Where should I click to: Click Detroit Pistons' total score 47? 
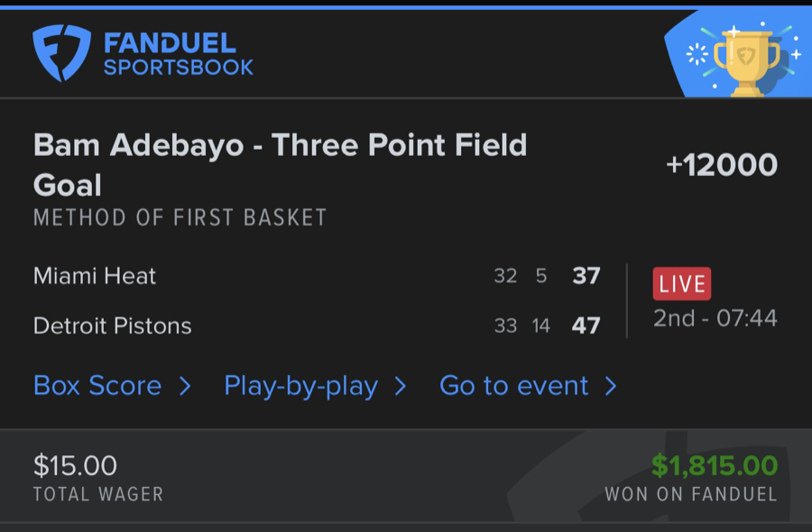click(x=586, y=326)
